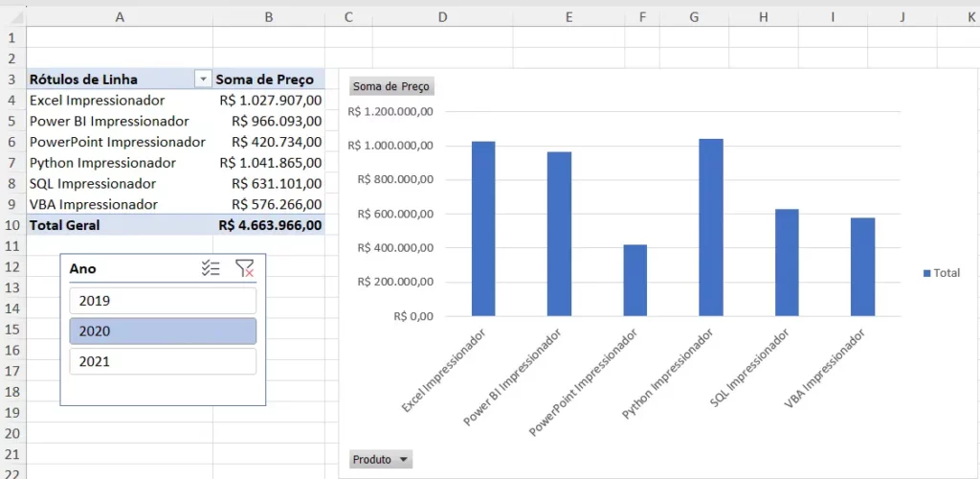Click the R$ 0,00 axis label
This screenshot has width=980, height=479.
tap(413, 316)
